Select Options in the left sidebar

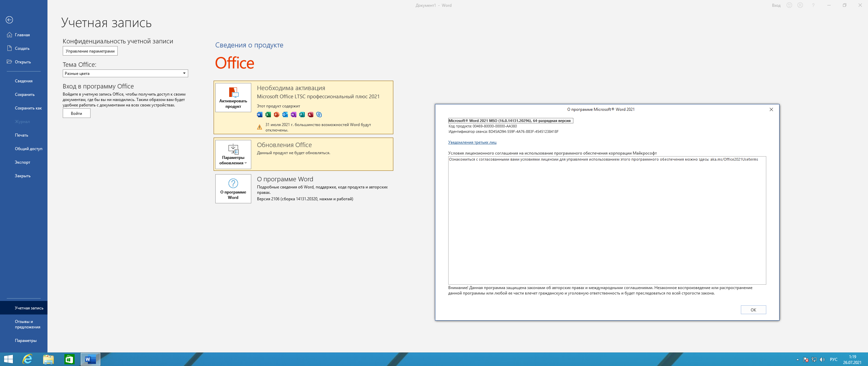click(26, 341)
